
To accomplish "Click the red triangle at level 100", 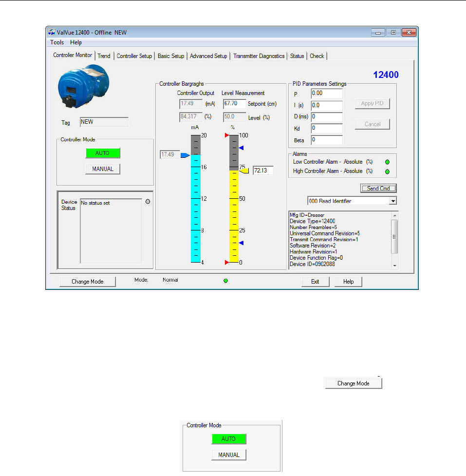I will pyautogui.click(x=226, y=135).
